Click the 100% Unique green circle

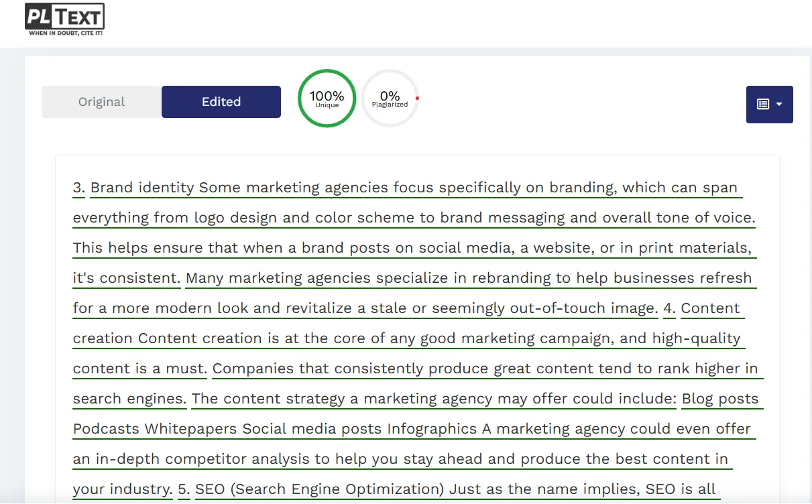[x=327, y=99]
